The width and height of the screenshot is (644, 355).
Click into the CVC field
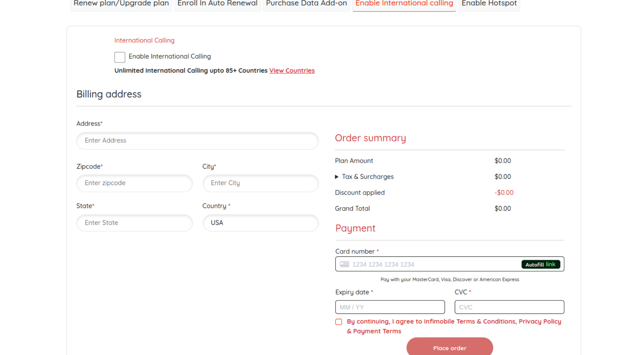pos(509,307)
